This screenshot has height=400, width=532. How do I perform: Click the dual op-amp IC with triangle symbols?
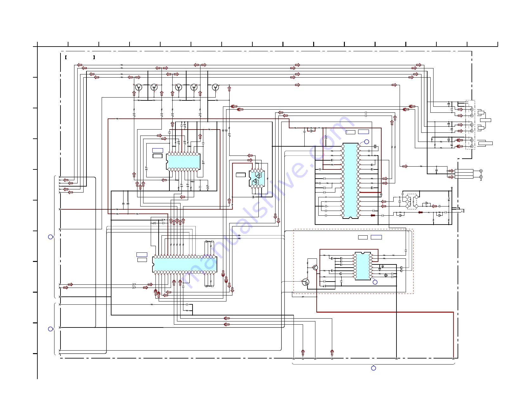257,179
